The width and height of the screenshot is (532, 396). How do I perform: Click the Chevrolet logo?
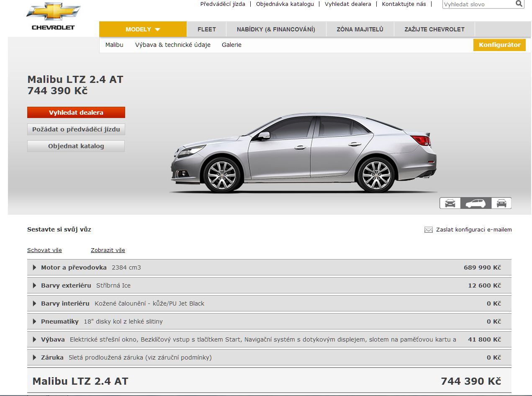click(53, 17)
